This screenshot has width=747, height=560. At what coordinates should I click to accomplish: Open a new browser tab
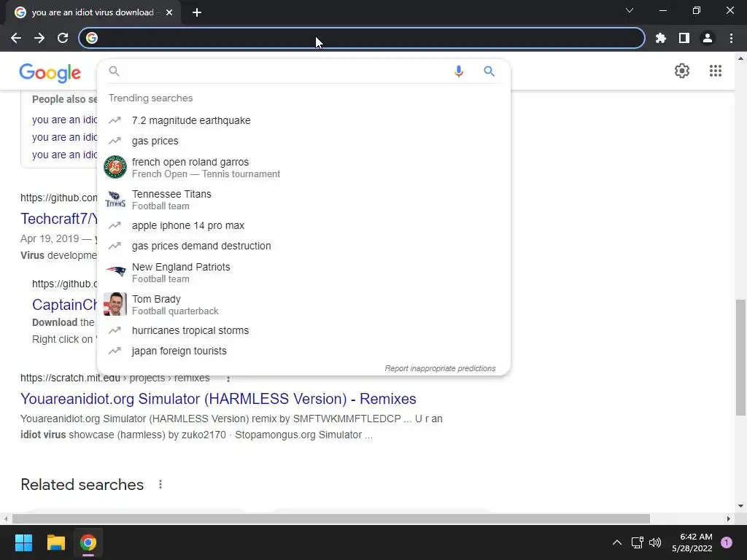(x=197, y=12)
